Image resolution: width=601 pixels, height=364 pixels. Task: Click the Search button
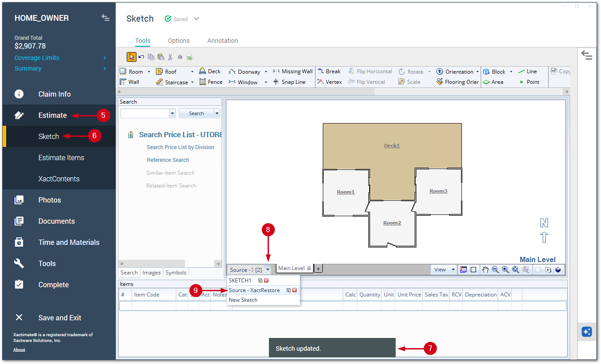(196, 113)
